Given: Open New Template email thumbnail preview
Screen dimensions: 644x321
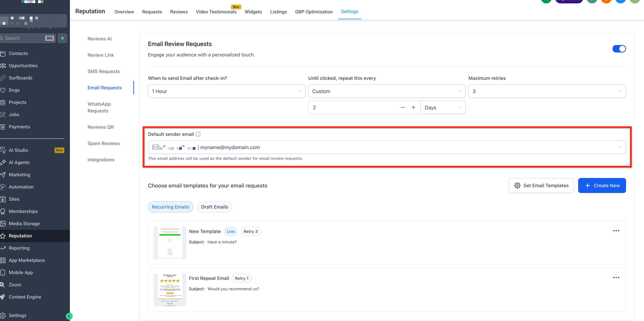Looking at the screenshot, I should coord(170,243).
